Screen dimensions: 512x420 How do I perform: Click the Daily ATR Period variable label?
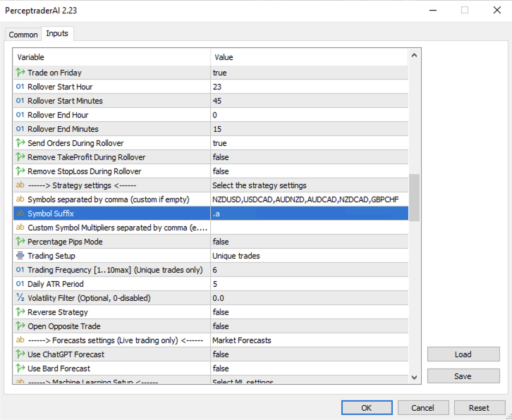coord(56,283)
